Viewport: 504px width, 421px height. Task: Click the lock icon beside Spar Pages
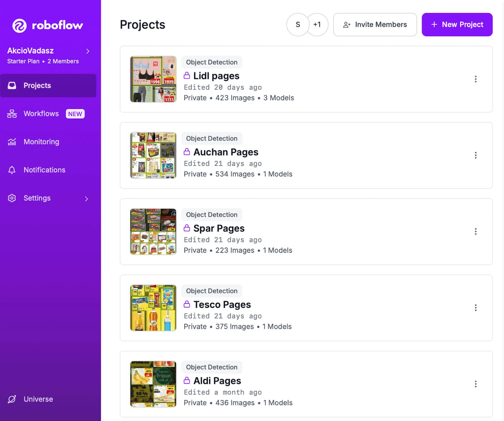coord(187,228)
